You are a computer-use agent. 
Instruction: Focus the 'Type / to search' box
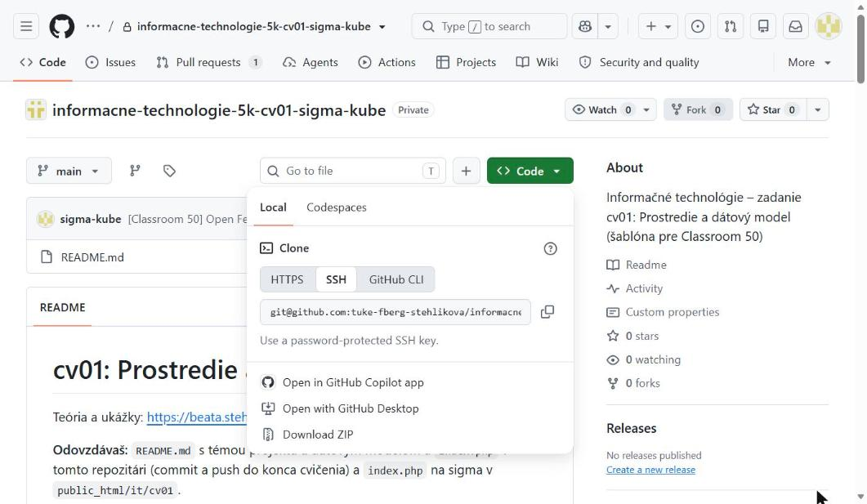(489, 26)
